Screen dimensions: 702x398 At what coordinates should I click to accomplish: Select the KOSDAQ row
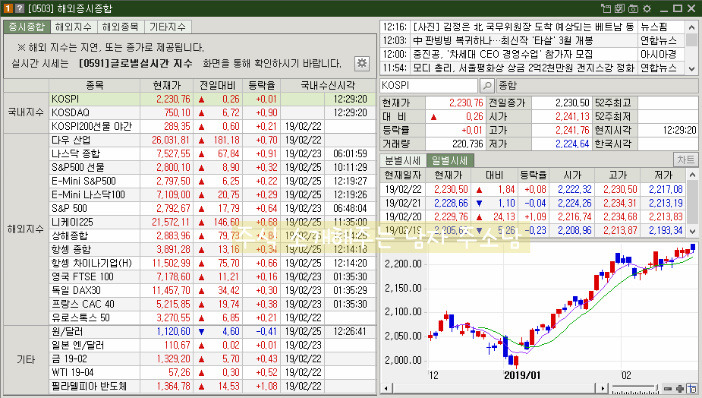[212, 112]
